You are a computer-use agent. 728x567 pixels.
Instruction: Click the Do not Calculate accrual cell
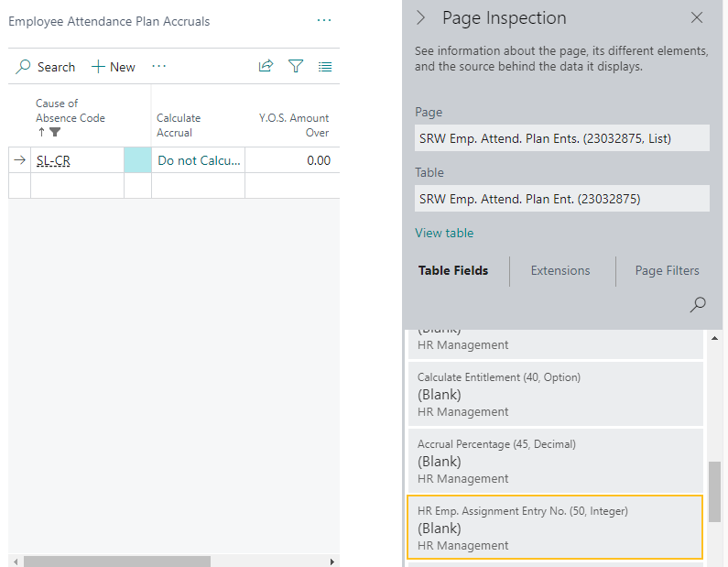199,160
